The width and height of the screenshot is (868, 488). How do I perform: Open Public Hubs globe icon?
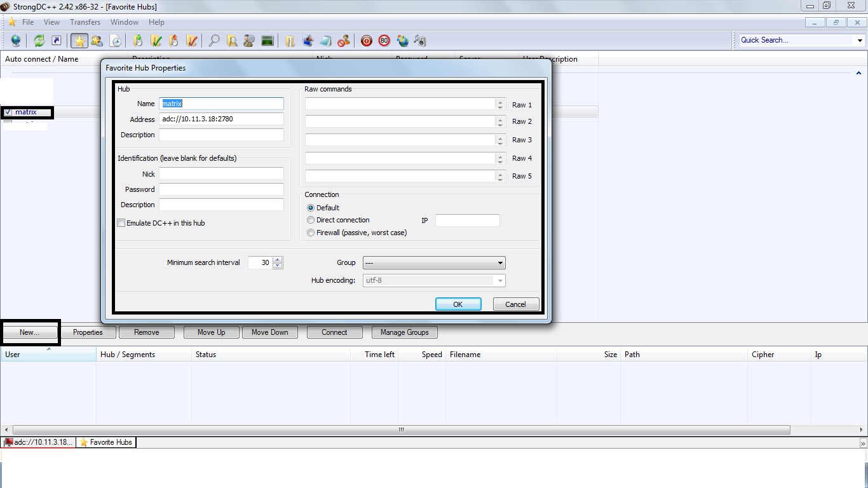tap(16, 41)
